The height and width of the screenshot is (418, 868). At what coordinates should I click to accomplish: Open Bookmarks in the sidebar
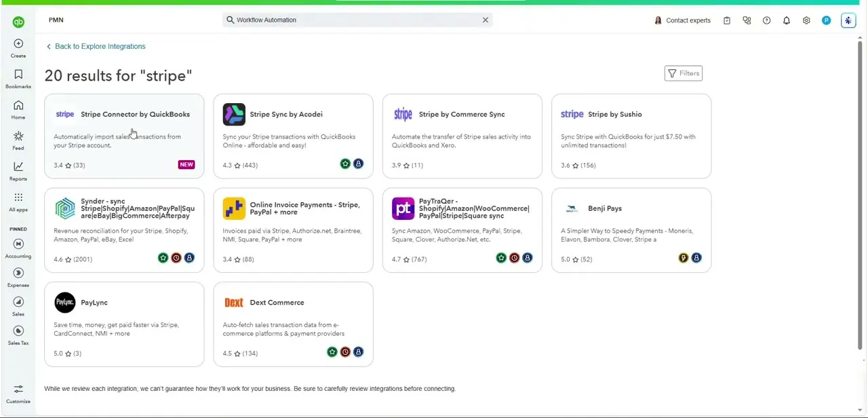point(18,79)
